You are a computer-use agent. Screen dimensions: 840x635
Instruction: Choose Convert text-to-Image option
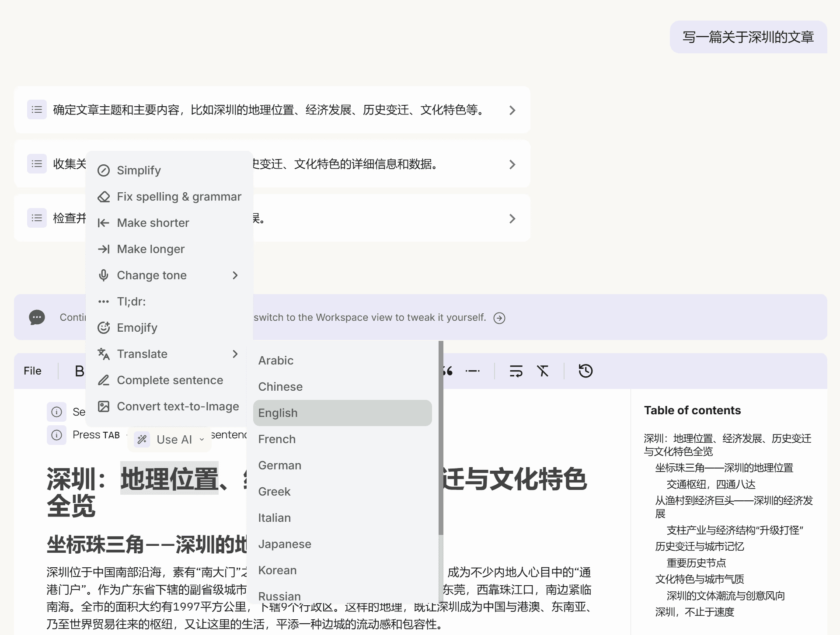click(178, 406)
